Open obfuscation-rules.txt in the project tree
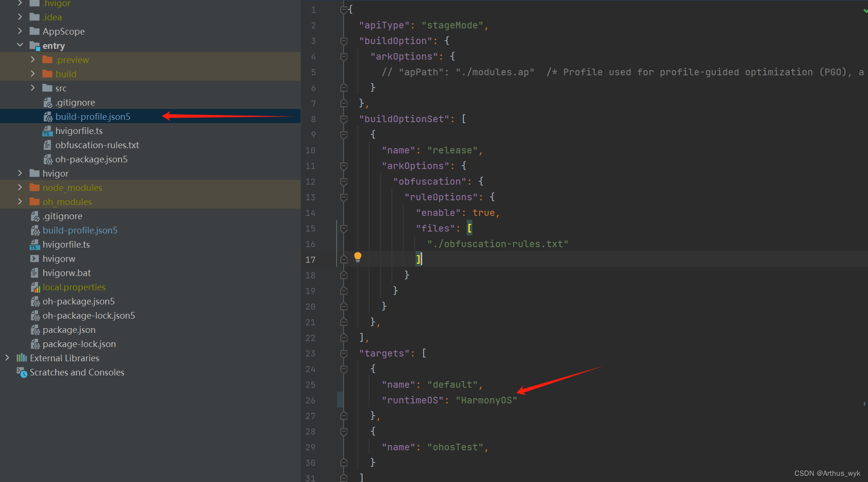 coord(97,145)
